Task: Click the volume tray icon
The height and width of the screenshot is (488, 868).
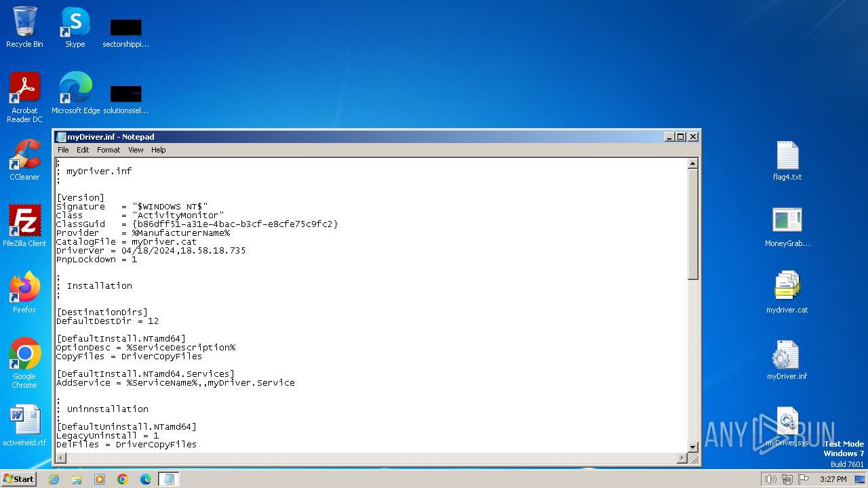Action: [771, 479]
